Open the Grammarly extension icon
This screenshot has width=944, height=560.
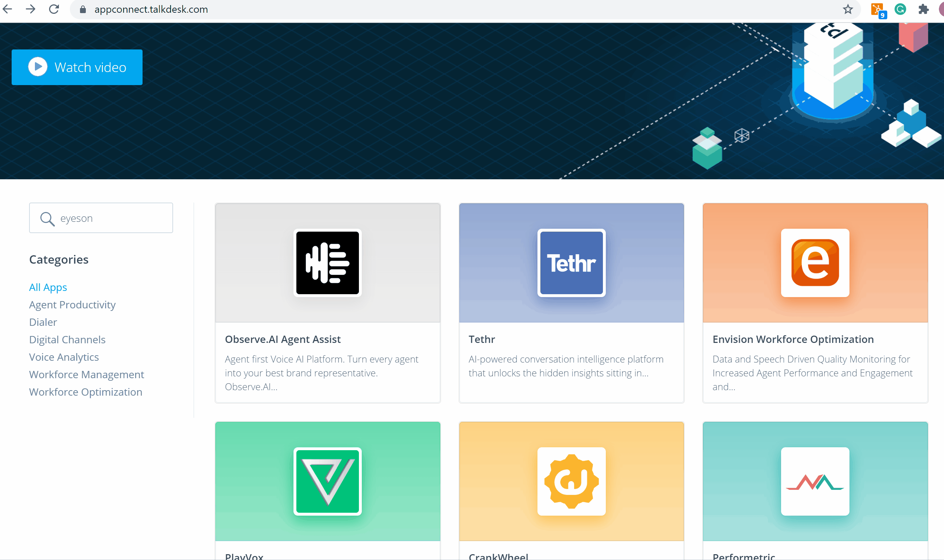900,9
